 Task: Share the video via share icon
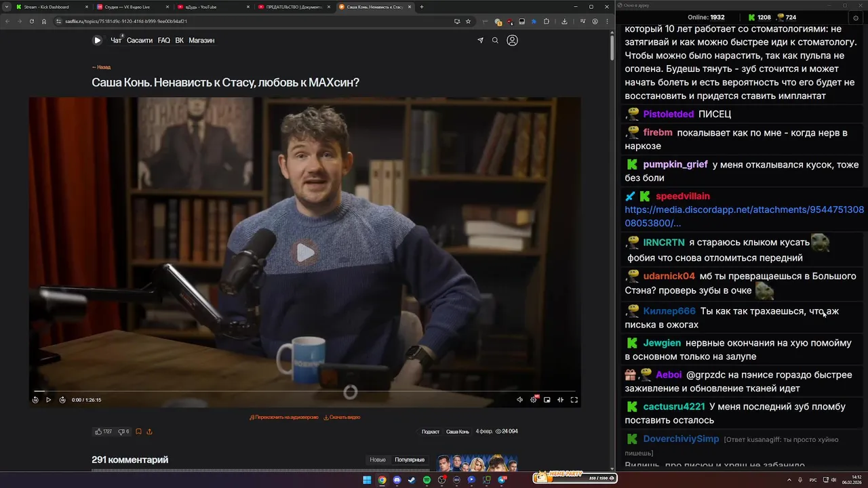(149, 432)
